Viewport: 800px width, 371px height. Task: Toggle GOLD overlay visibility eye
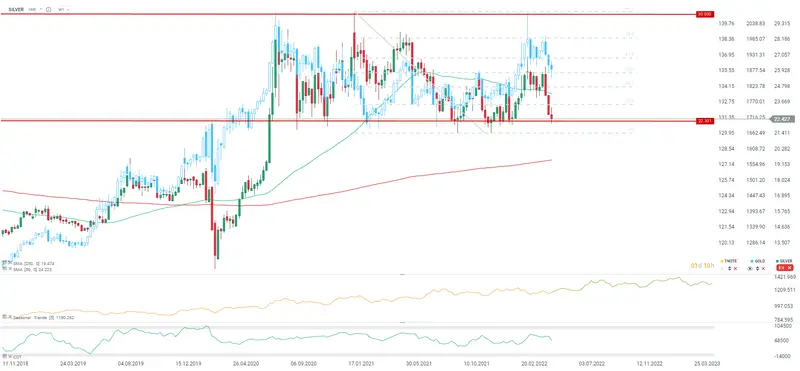point(750,268)
